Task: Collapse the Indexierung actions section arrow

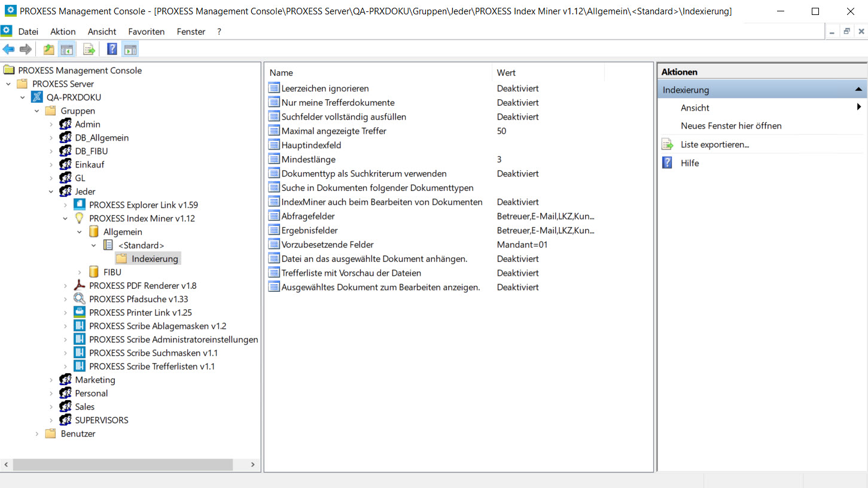Action: point(858,90)
